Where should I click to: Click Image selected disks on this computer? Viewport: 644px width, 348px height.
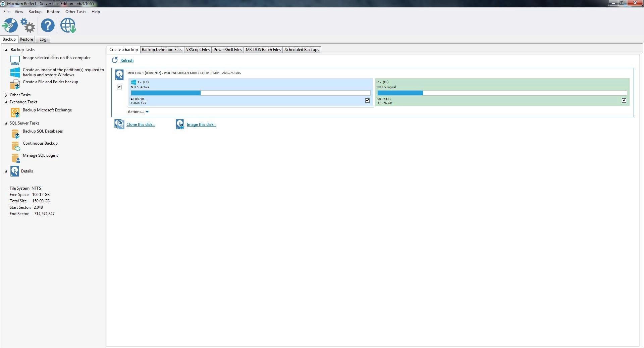[57, 58]
